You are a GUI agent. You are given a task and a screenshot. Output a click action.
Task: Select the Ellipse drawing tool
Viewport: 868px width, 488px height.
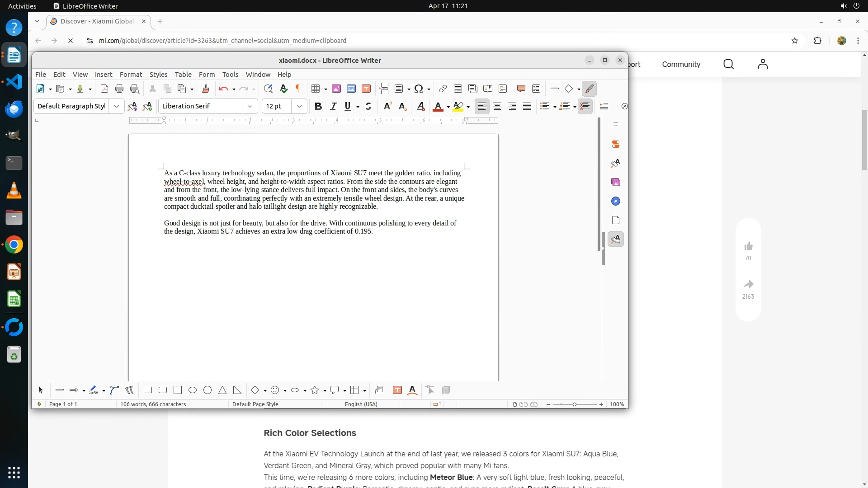[193, 390]
